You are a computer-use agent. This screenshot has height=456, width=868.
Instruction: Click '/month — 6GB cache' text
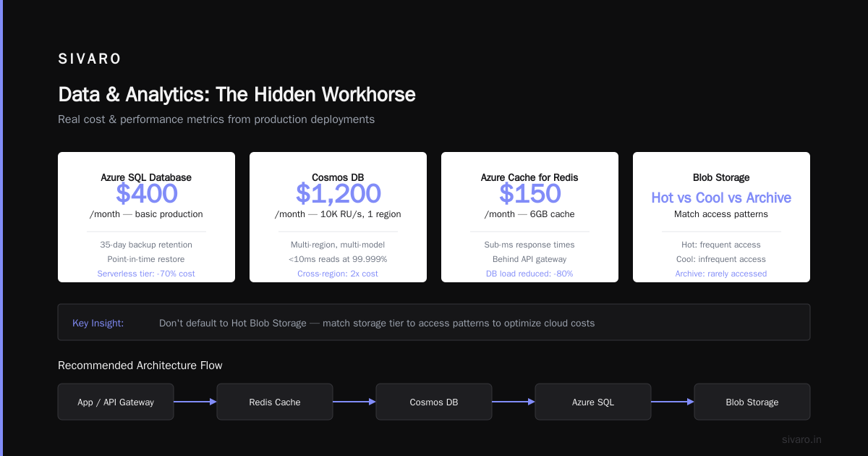(x=529, y=214)
